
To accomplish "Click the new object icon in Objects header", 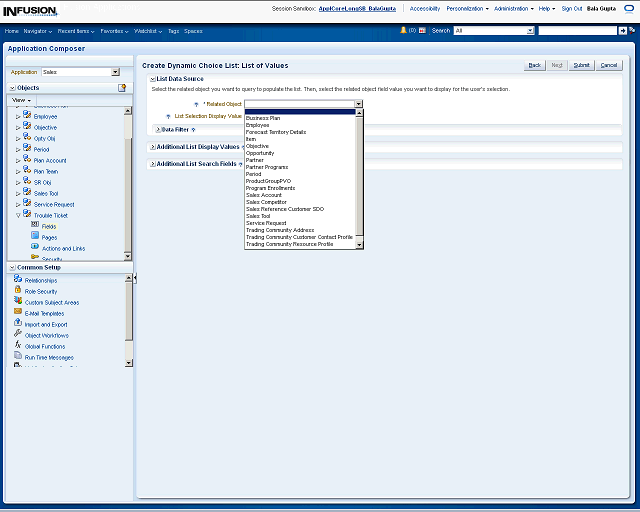I will (122, 88).
